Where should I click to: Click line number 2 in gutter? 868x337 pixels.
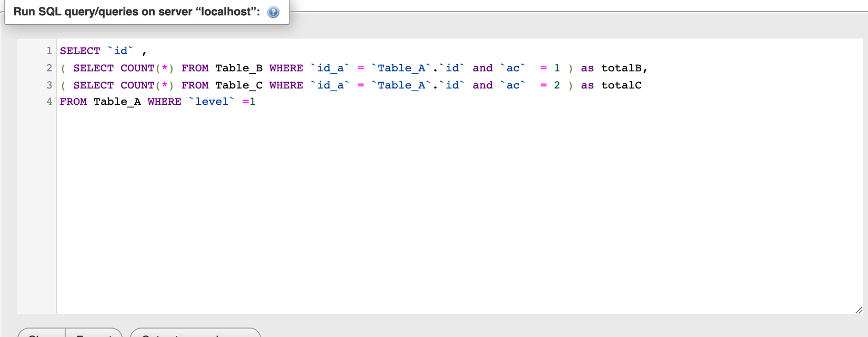click(x=49, y=68)
